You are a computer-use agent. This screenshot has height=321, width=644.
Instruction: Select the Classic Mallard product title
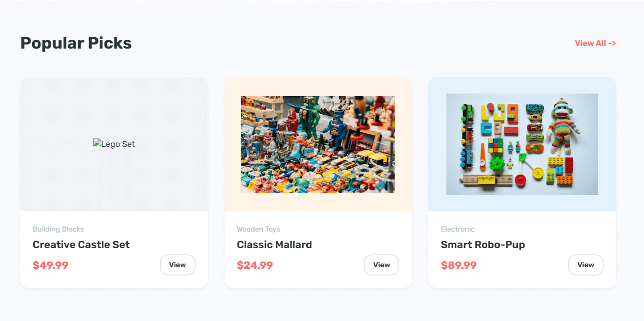274,244
